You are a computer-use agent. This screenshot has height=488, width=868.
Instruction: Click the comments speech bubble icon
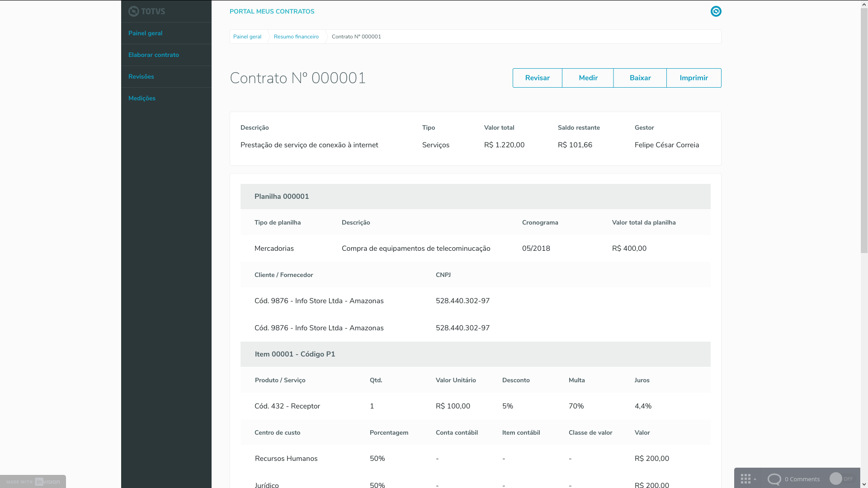(774, 479)
